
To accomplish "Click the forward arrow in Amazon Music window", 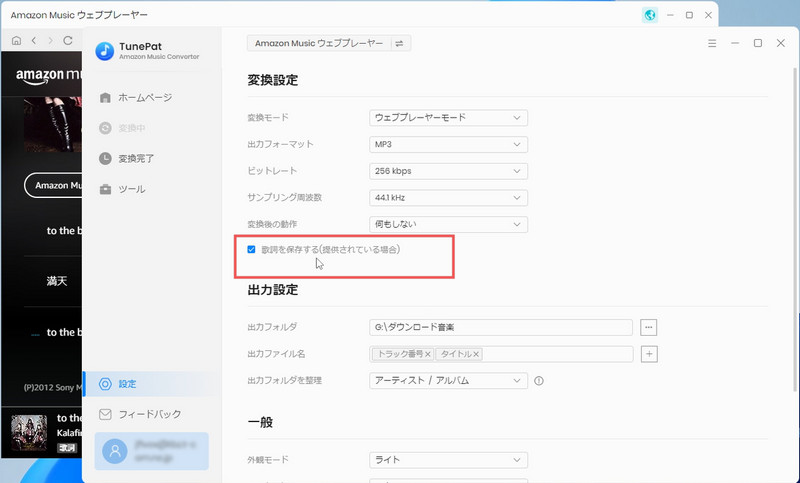I will click(50, 40).
